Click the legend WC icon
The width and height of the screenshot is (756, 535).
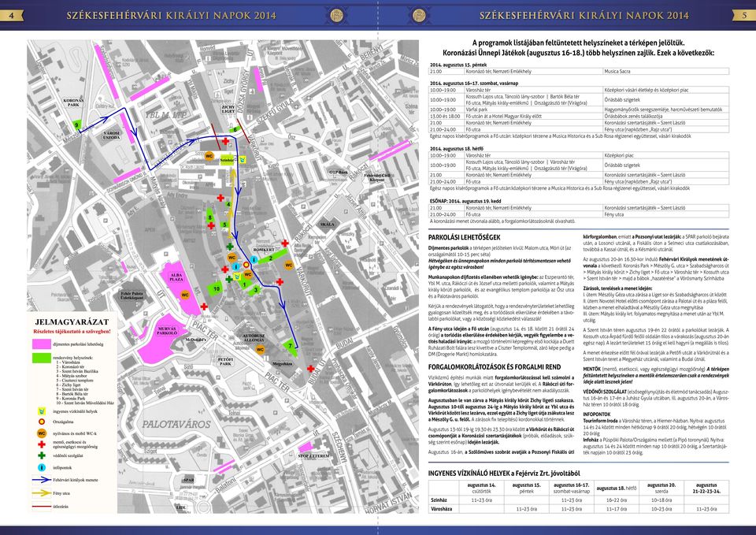(x=42, y=433)
